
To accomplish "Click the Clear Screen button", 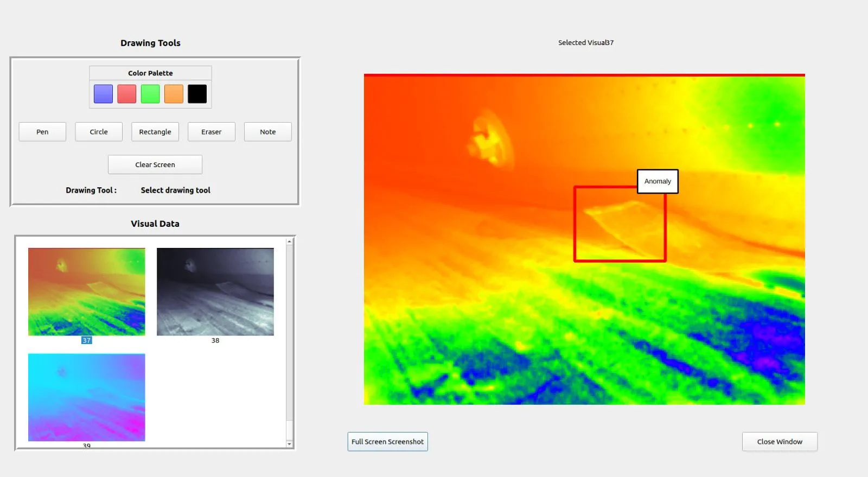I will (x=155, y=164).
